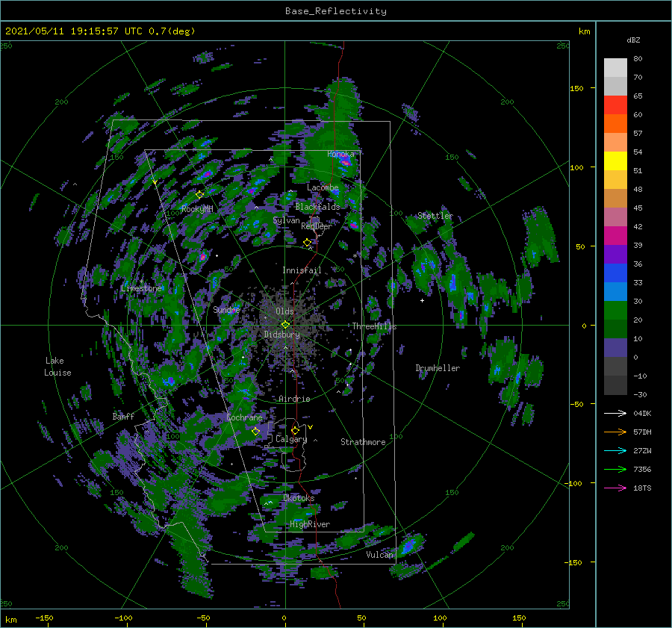Select the bright green 20-30 dBZ band
The width and height of the screenshot is (672, 628).
[615, 311]
